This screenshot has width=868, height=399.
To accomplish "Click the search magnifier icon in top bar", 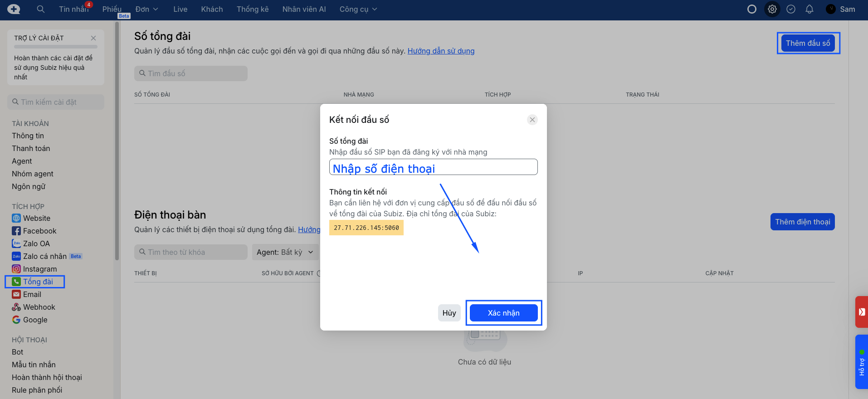I will pos(41,9).
